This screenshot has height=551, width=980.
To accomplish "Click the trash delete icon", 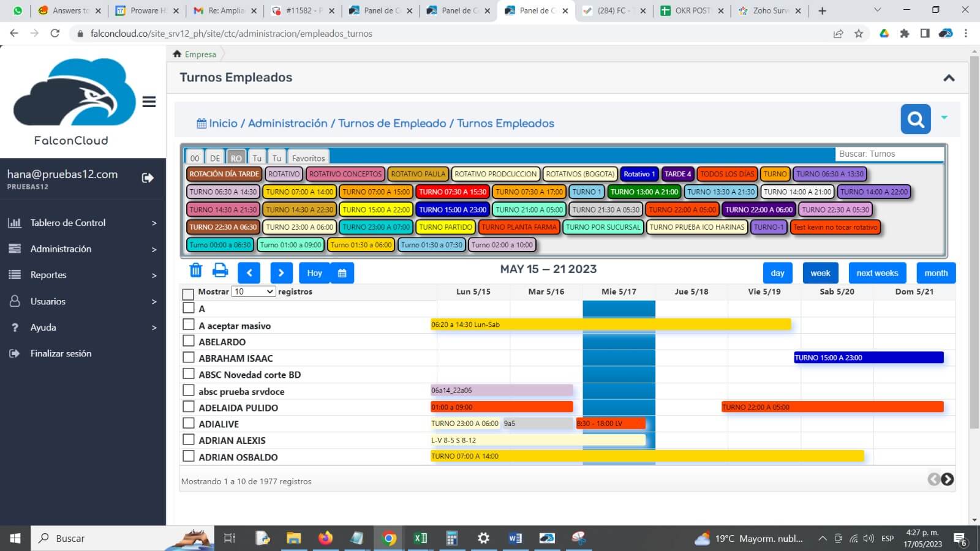I will 195,271.
